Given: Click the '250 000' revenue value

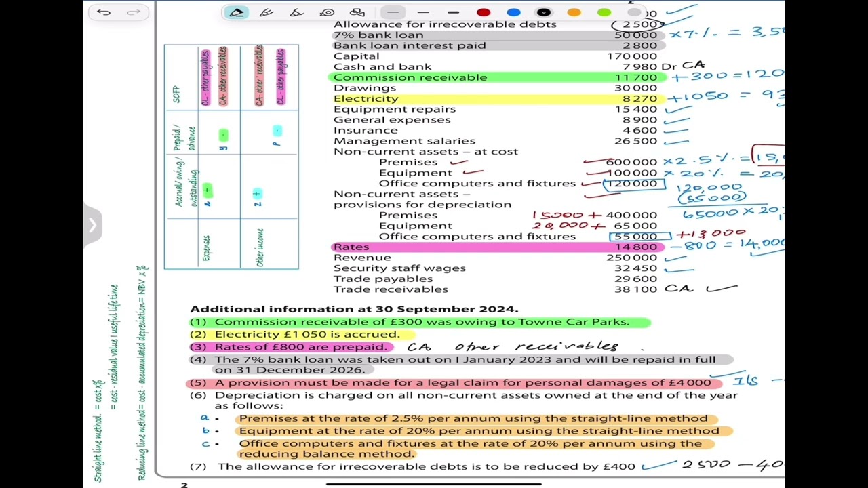Looking at the screenshot, I should coord(631,258).
